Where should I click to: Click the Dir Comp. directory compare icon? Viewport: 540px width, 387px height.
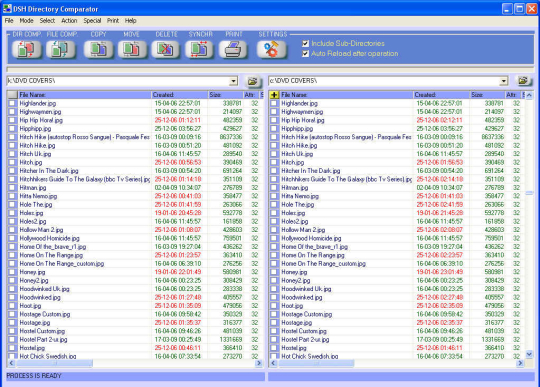point(26,49)
